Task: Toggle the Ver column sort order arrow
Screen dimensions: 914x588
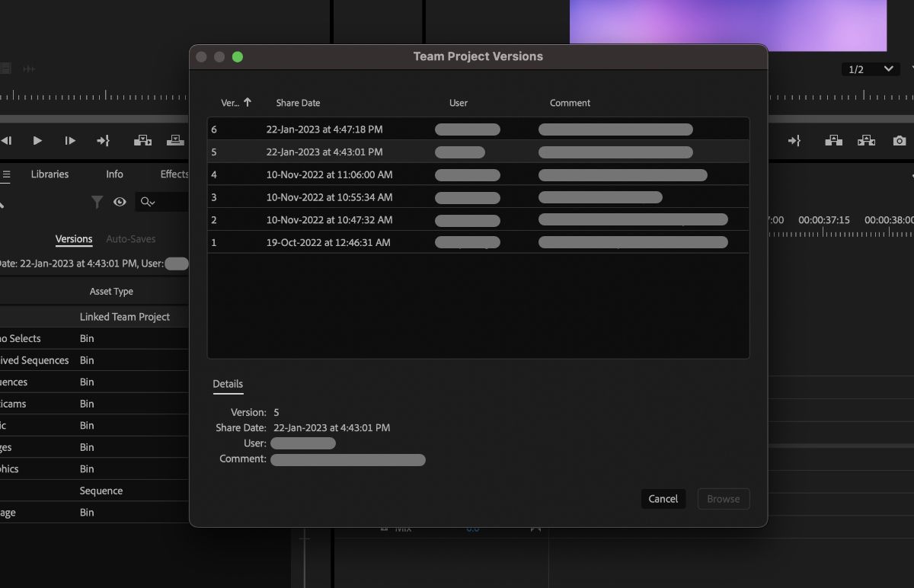Action: click(x=249, y=102)
